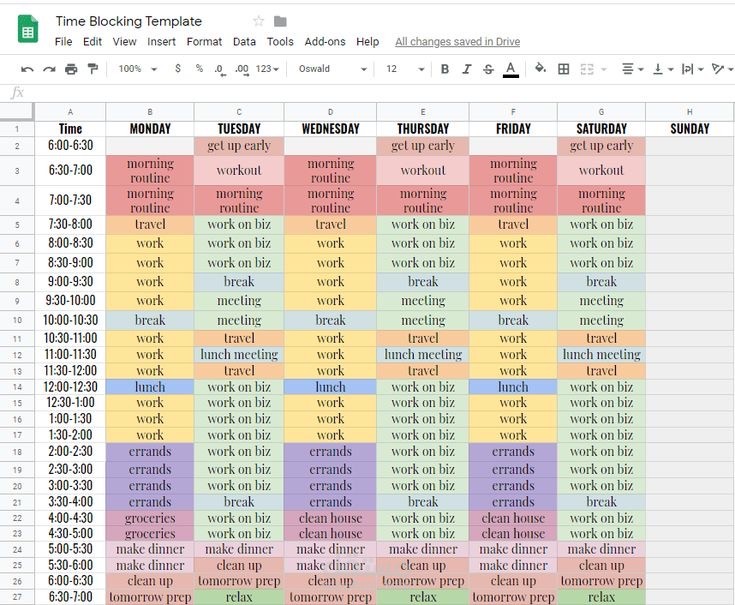Select Monday's groceries cell at 4:00-4:30

(150, 518)
